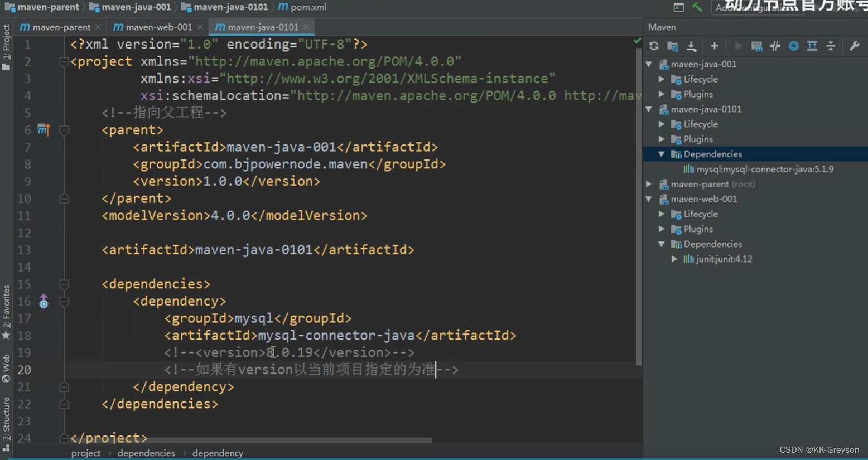868x460 pixels.
Task: Click pom.xml breadcrumb in navigation bar
Action: click(302, 7)
